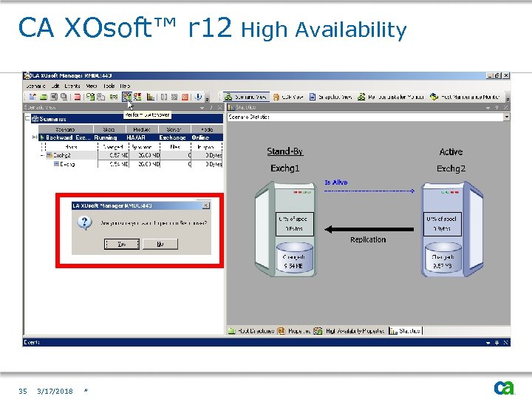Viewport: 532px width, 399px height.
Task: Click the Product column header
Action: [x=142, y=129]
